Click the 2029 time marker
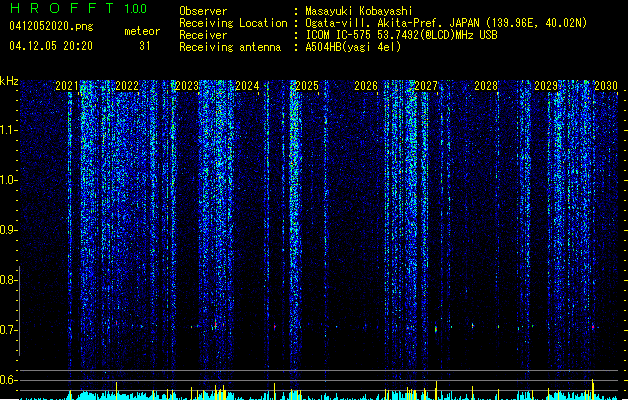The height and width of the screenshot is (400, 629). 546,86
